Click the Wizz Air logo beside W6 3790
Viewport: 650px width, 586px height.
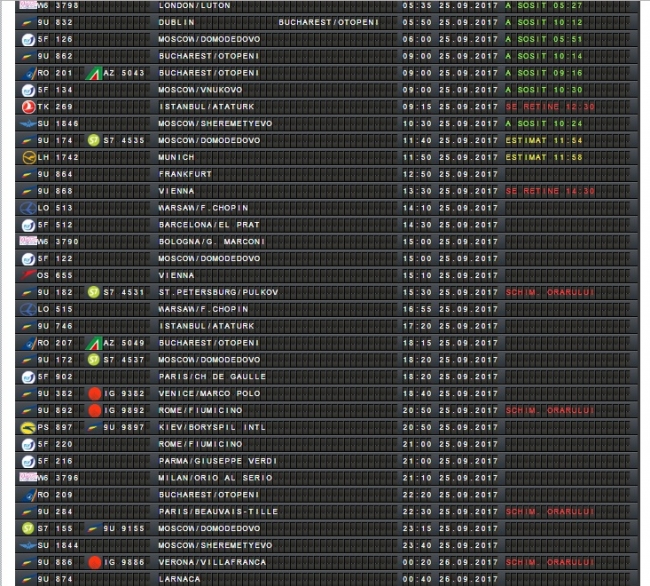click(28, 241)
